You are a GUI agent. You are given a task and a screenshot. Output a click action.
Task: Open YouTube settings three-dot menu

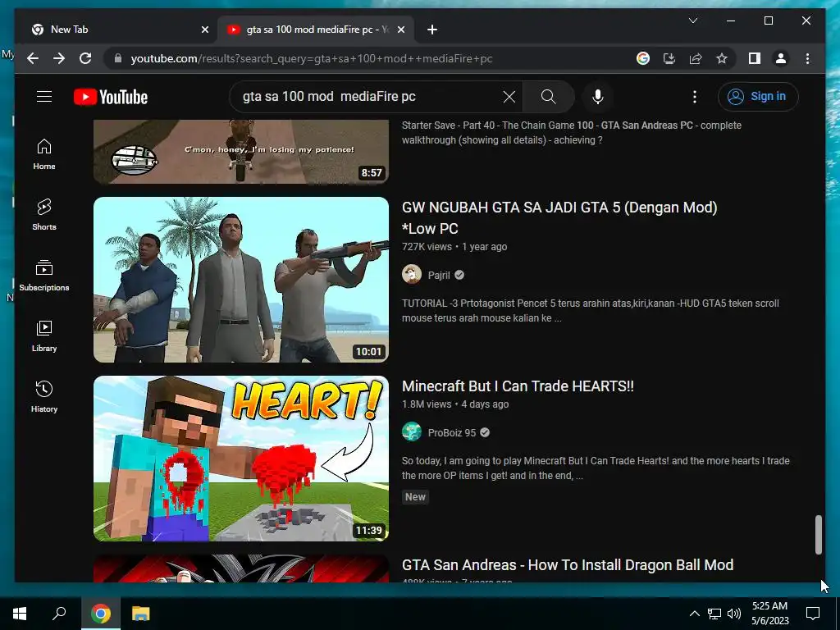click(694, 97)
